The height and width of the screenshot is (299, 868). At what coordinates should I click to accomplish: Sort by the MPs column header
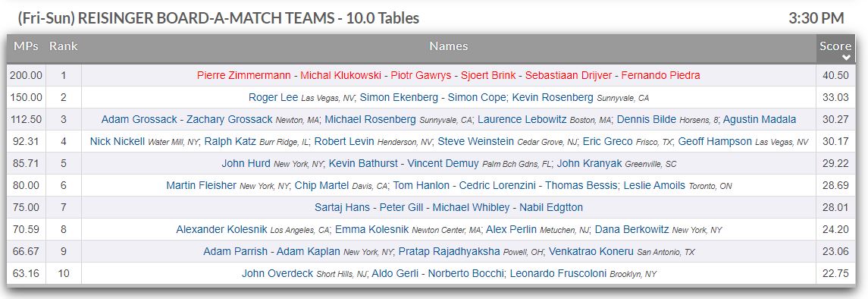tap(26, 46)
